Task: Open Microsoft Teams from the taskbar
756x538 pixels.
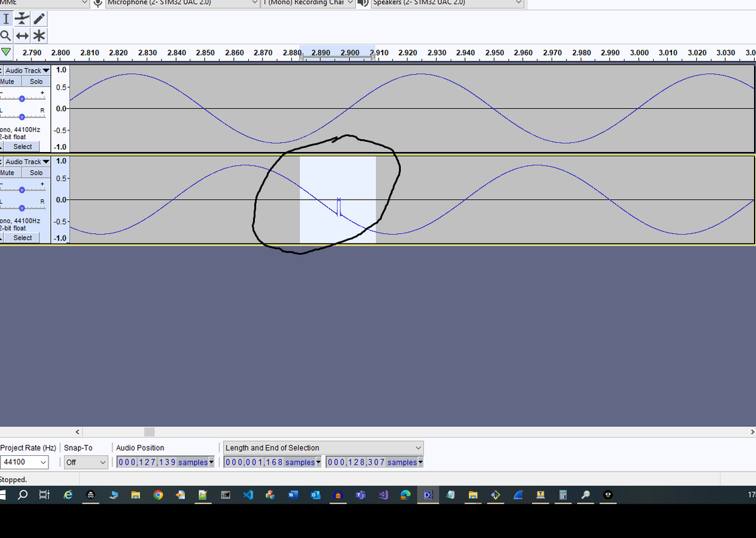Action: pos(361,494)
